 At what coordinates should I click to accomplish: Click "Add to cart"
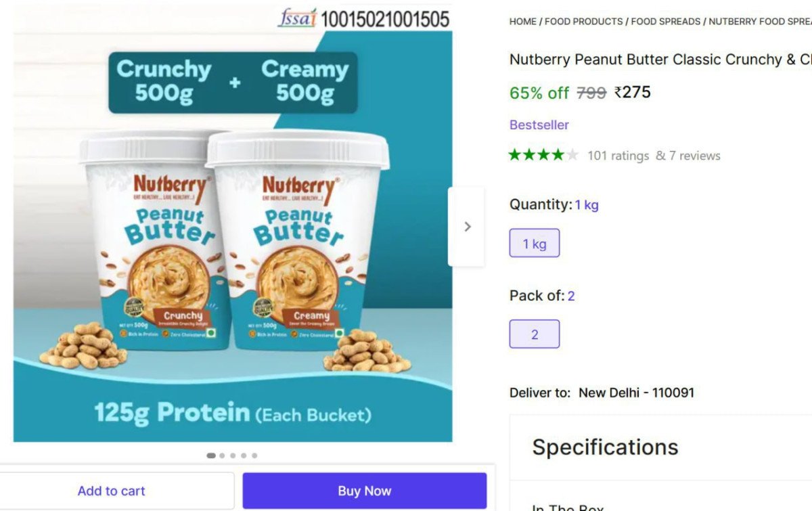111,491
